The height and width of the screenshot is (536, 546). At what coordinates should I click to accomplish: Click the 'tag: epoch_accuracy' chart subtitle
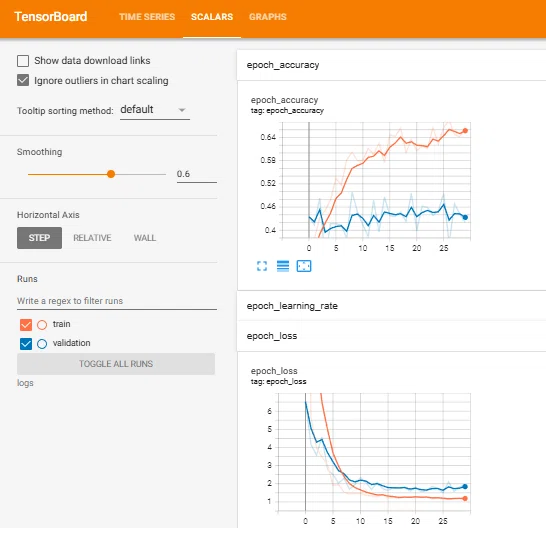pyautogui.click(x=287, y=112)
